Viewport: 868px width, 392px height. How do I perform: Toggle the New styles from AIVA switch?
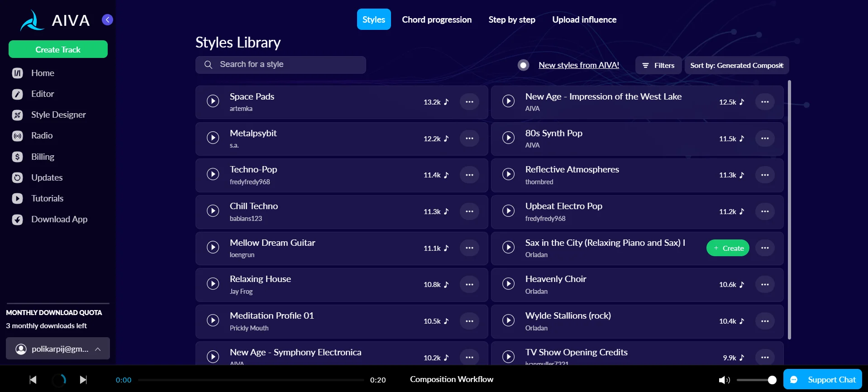tap(523, 65)
